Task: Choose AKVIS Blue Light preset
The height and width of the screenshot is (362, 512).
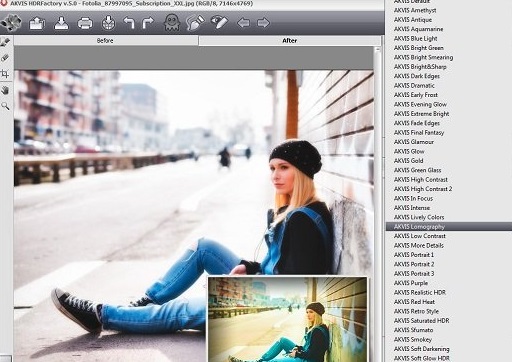Action: (x=415, y=38)
